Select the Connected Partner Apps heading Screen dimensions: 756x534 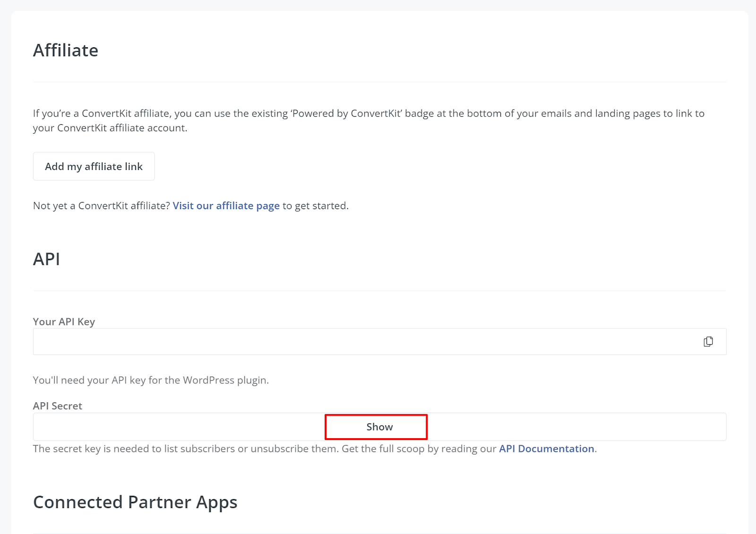point(135,503)
